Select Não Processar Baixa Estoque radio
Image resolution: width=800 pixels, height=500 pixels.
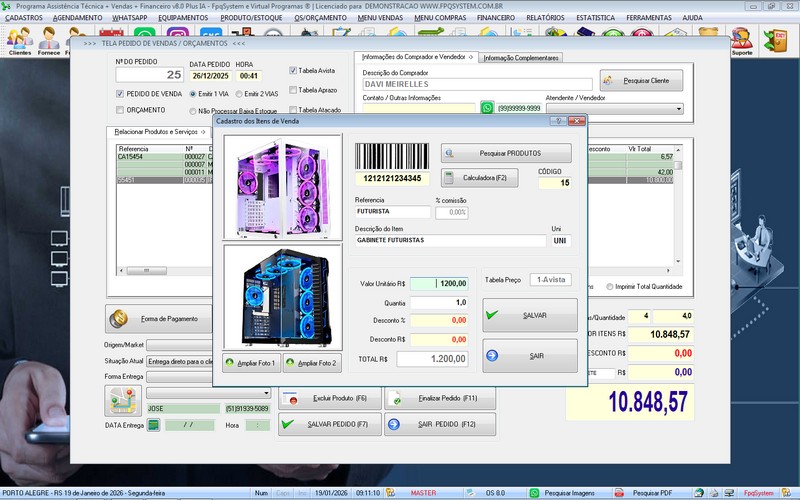coord(193,111)
